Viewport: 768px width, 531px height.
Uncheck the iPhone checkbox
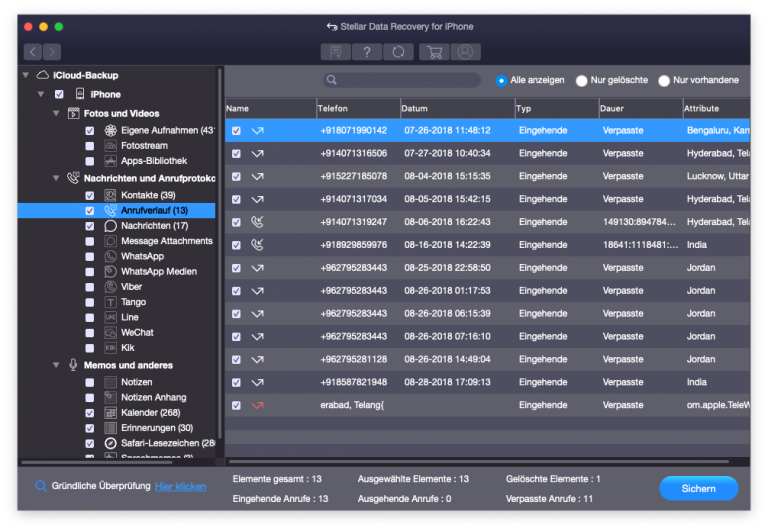point(59,94)
